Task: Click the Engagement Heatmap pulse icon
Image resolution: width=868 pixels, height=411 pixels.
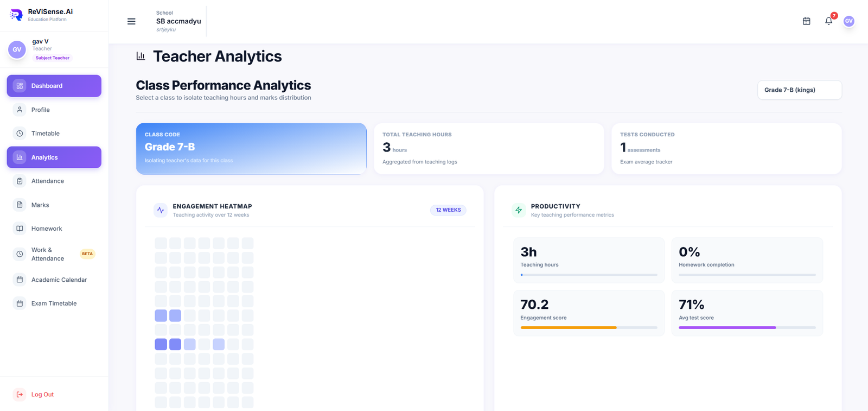Action: pyautogui.click(x=161, y=210)
